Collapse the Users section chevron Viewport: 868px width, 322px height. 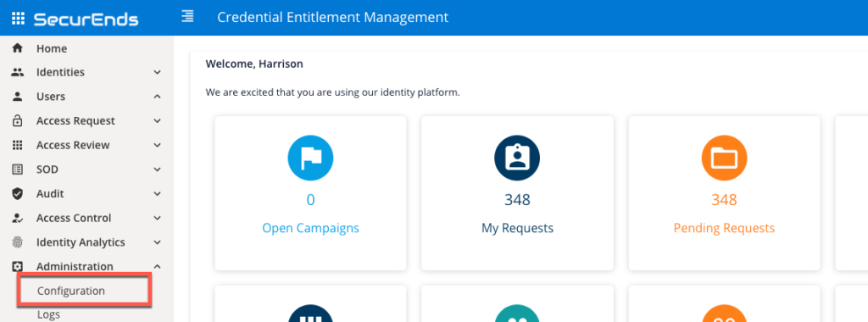coord(157,97)
